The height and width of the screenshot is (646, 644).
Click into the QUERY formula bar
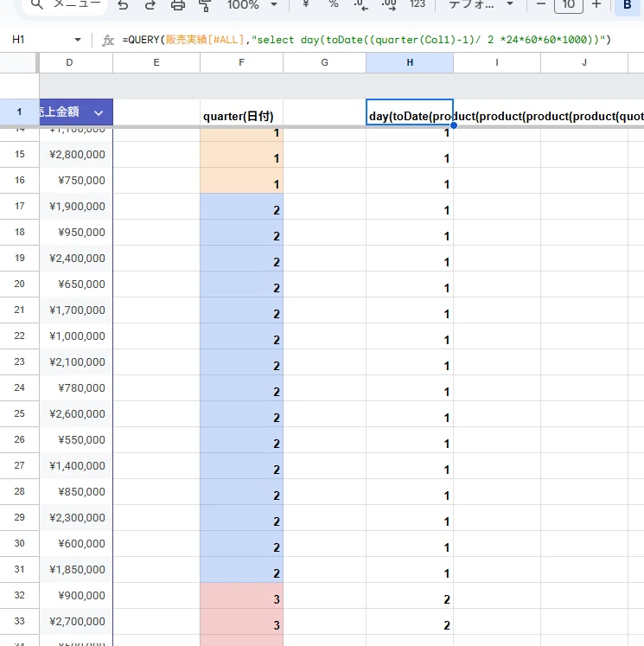[367, 40]
